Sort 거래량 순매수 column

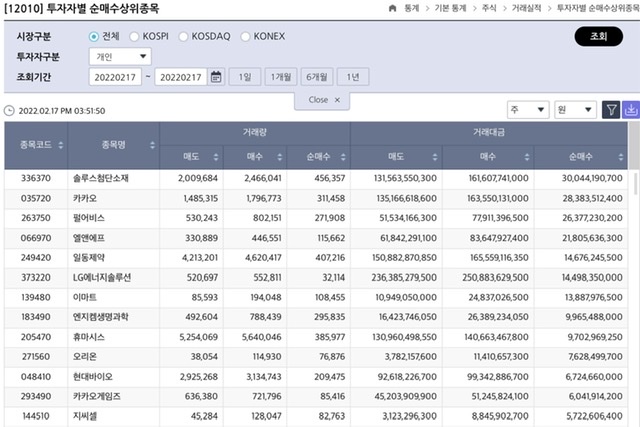(341, 157)
